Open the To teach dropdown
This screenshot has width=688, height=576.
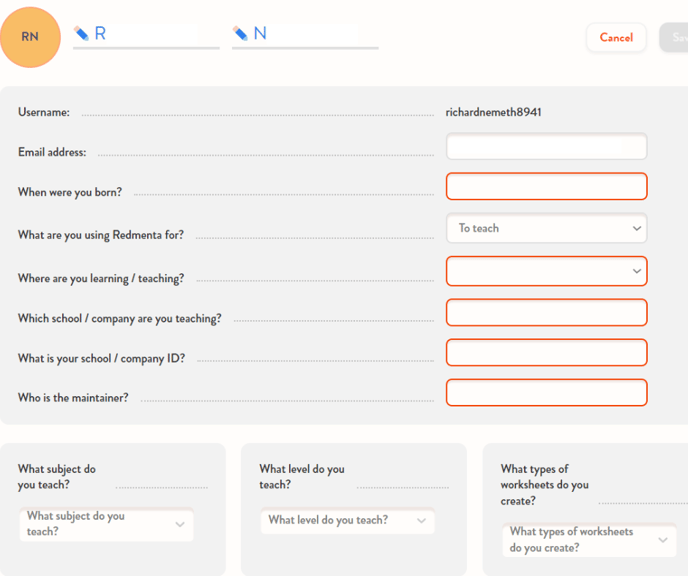pos(546,228)
